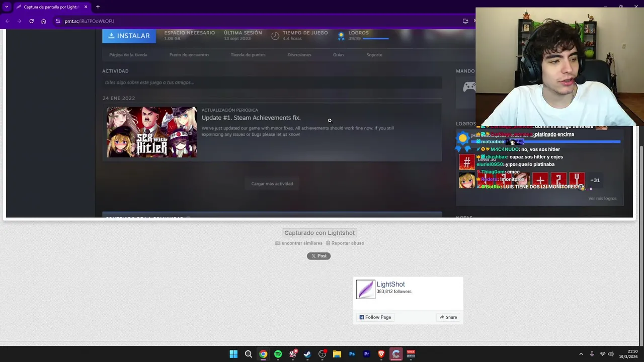The height and width of the screenshot is (362, 644).
Task: Open Punto de encuentro tab
Action: tap(189, 55)
